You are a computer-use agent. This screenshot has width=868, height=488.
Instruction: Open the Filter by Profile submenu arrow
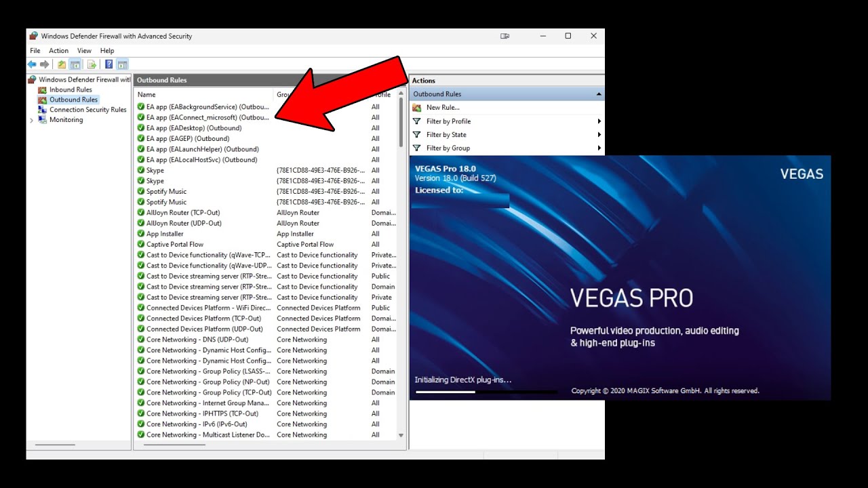point(599,121)
